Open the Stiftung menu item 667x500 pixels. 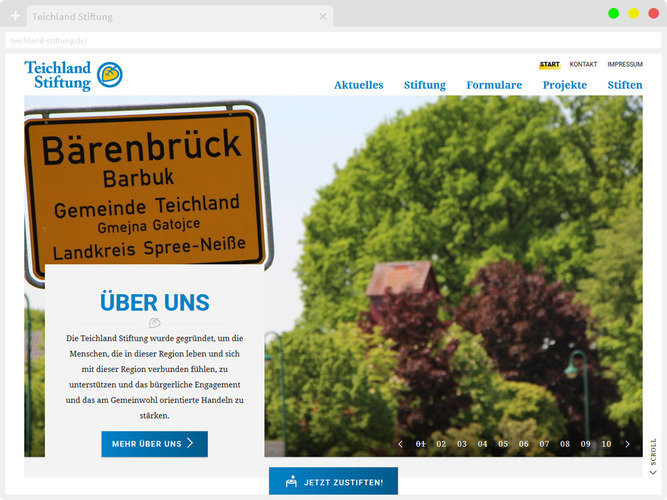pyautogui.click(x=425, y=85)
